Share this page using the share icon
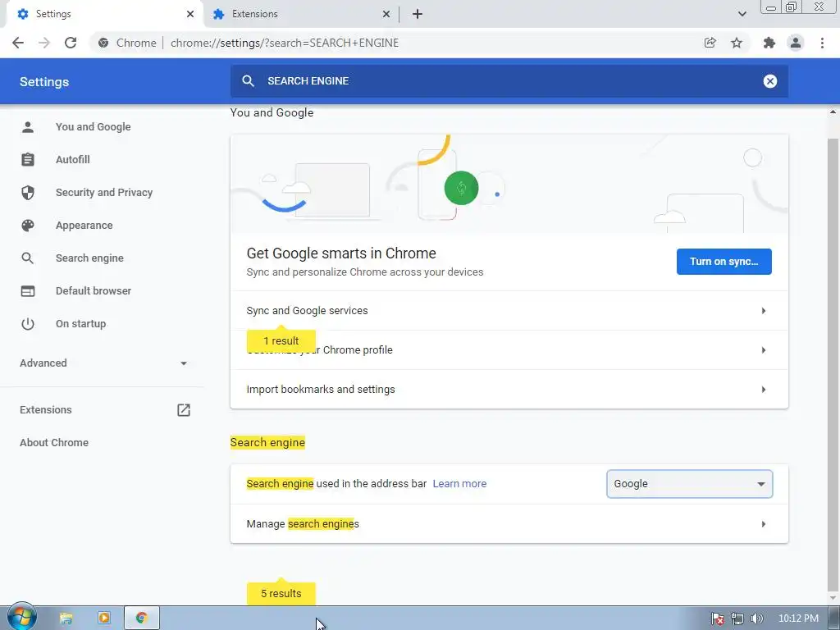Screen dimensions: 840x630 [x=710, y=43]
